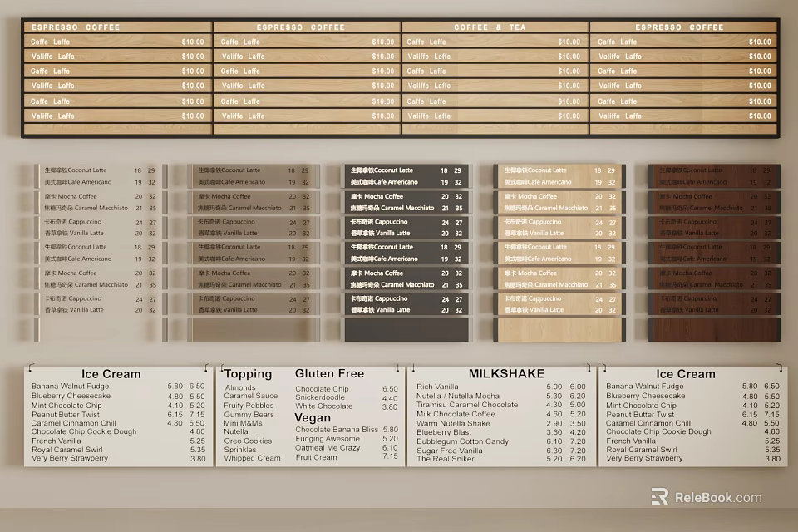798x532 pixels.
Task: Click White Chocolate under Gluten Free
Action: 324,406
